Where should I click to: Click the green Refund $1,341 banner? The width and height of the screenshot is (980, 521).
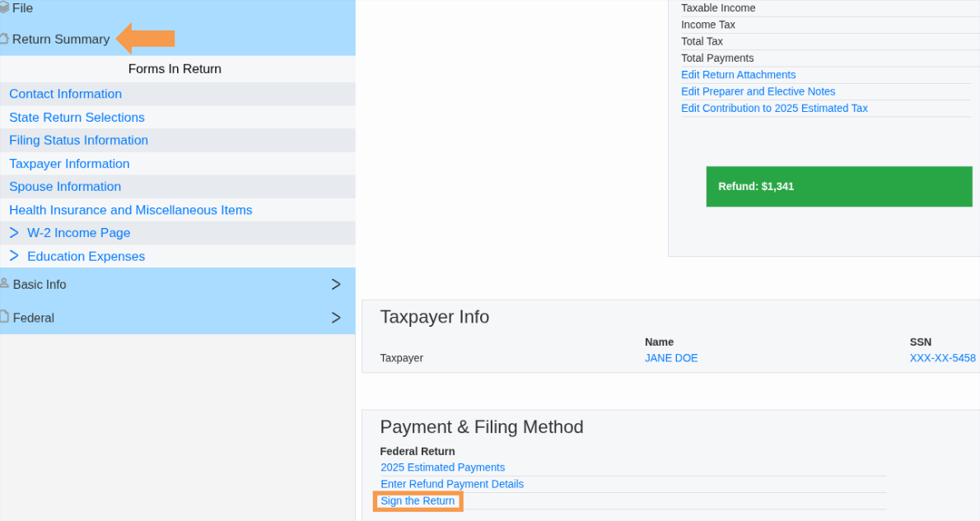(x=838, y=186)
